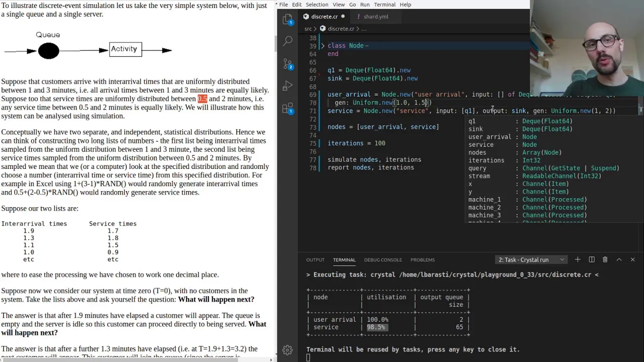Image resolution: width=644 pixels, height=362 pixels.
Task: Open the Manage gear settings icon
Action: (288, 349)
